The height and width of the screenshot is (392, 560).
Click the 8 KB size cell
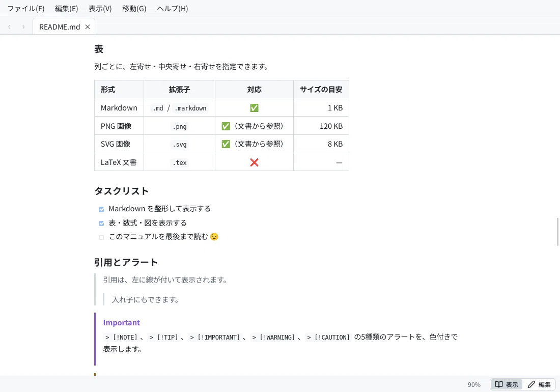point(321,144)
